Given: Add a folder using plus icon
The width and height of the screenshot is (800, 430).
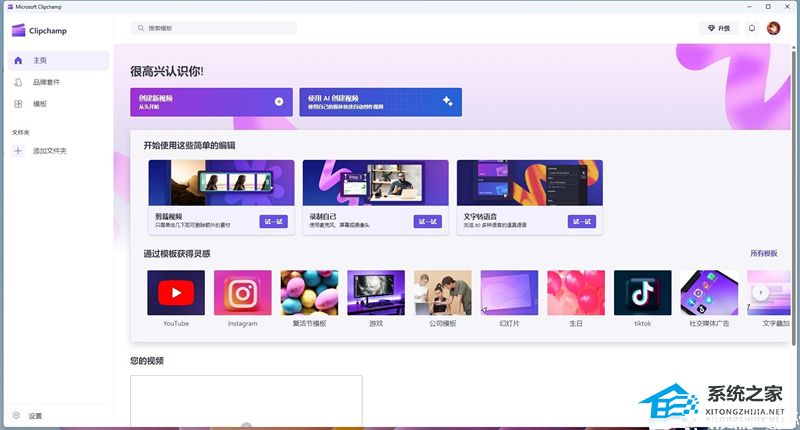Looking at the screenshot, I should pos(18,150).
